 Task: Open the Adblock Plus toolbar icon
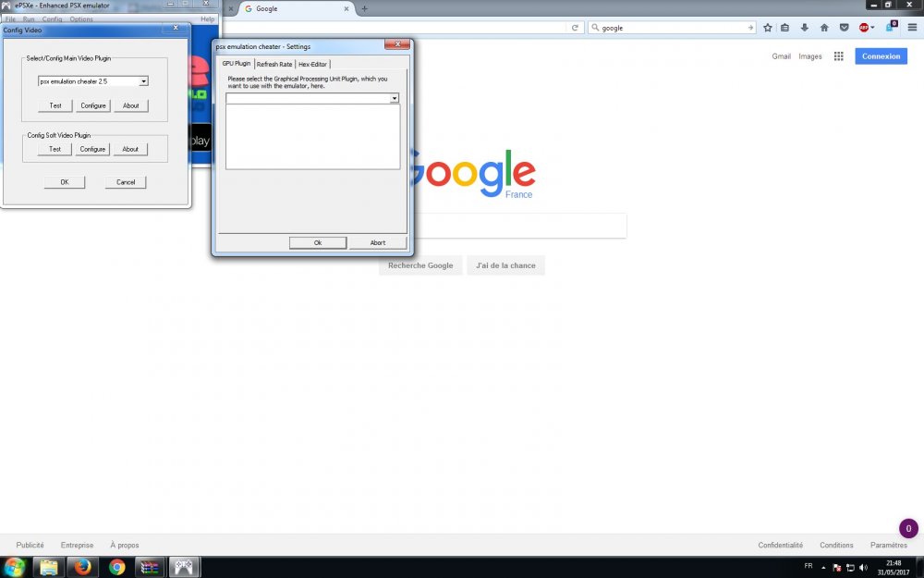coord(864,28)
